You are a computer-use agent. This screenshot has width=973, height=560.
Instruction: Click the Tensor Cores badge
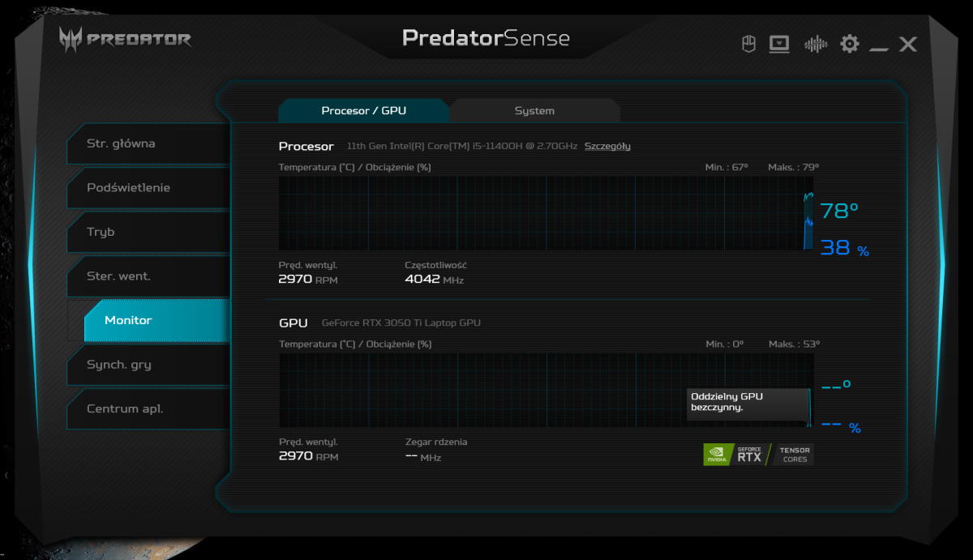(794, 455)
